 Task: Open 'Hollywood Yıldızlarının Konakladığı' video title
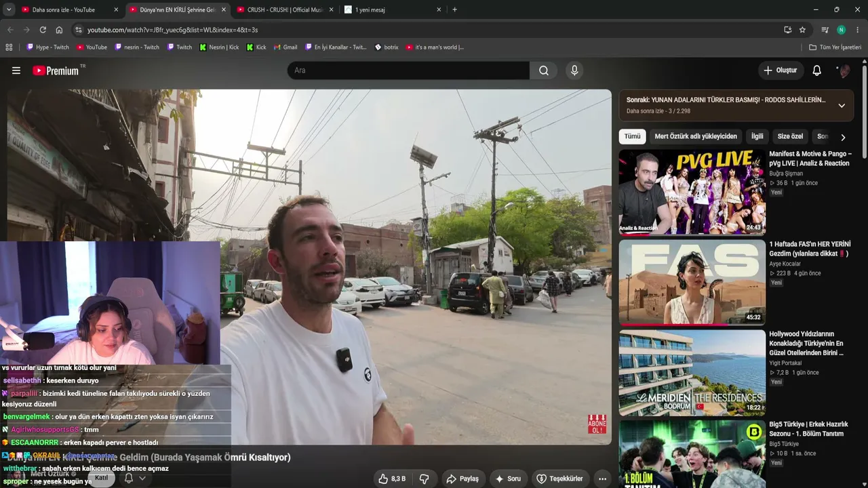tap(807, 344)
